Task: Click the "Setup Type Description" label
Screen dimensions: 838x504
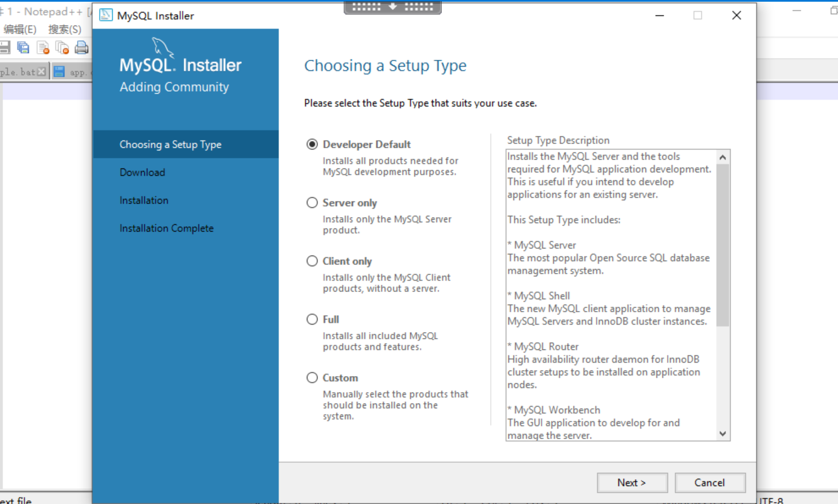Action: point(558,140)
